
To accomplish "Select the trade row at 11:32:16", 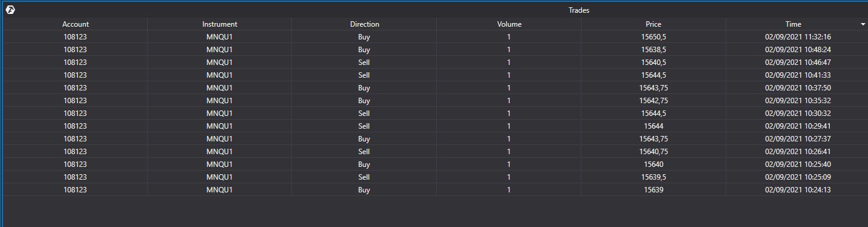I will (x=435, y=37).
